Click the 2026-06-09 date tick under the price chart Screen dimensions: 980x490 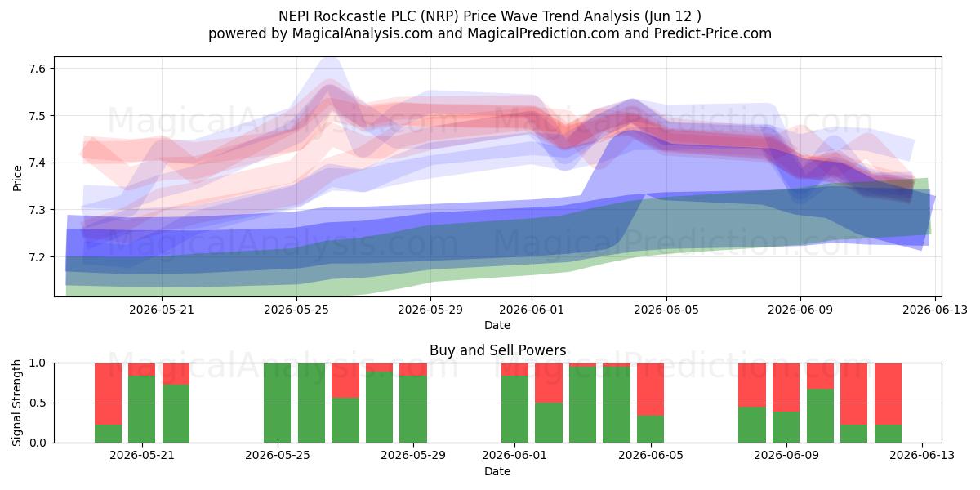click(801, 310)
